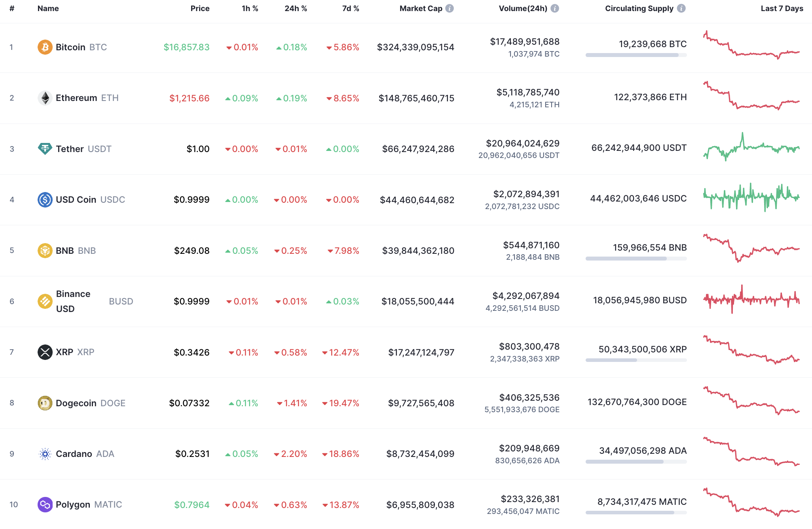Click the Dogecoin DOGE logo
812x529 pixels.
coord(45,403)
